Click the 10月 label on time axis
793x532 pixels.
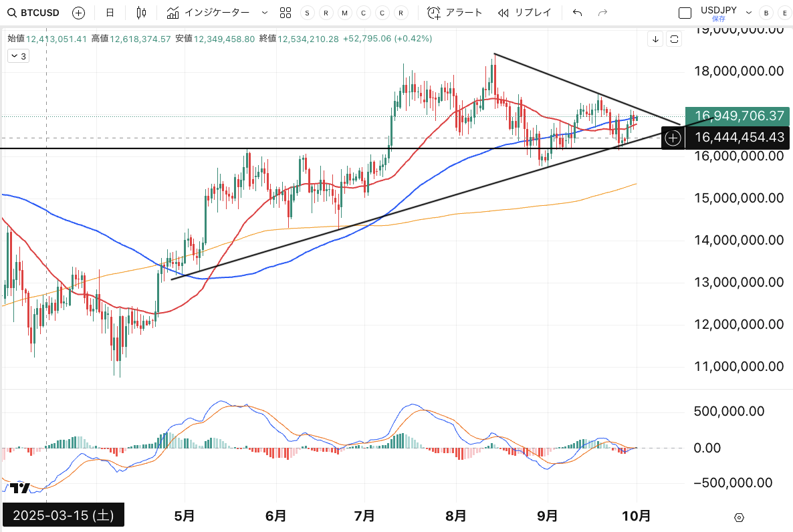pos(637,516)
